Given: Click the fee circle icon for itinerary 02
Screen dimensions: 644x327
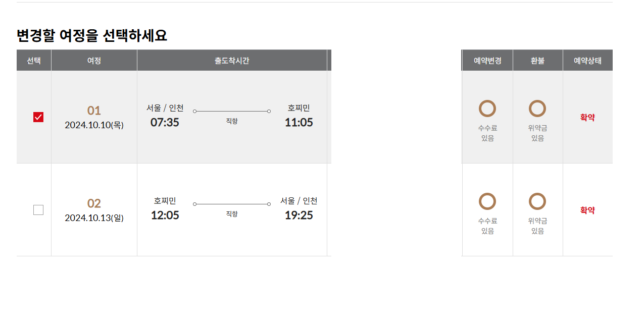Looking at the screenshot, I should [487, 201].
